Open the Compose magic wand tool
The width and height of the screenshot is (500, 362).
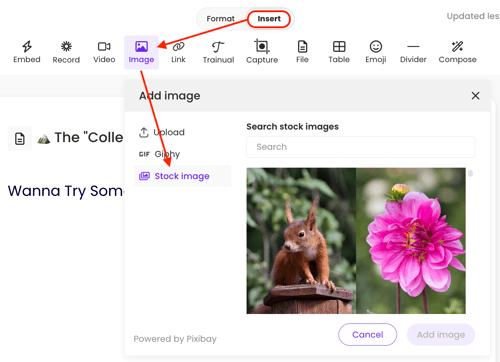pyautogui.click(x=457, y=52)
